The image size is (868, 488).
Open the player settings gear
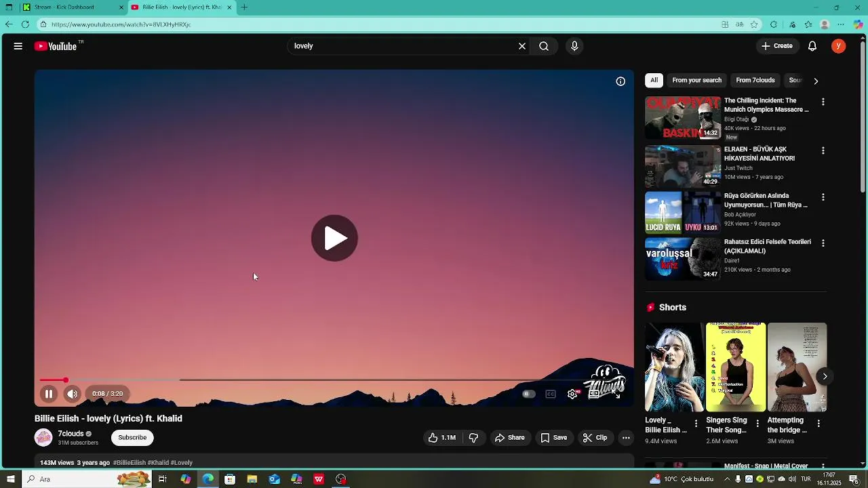pyautogui.click(x=573, y=394)
